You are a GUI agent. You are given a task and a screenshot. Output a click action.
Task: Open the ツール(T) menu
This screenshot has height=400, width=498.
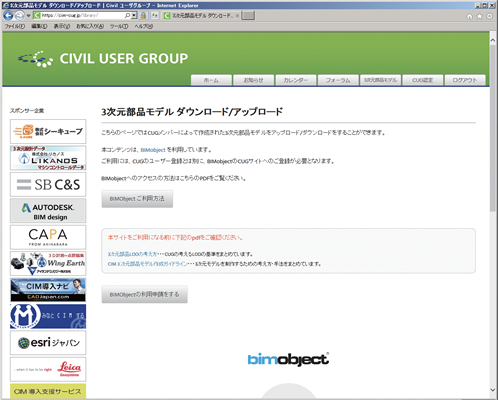(119, 26)
